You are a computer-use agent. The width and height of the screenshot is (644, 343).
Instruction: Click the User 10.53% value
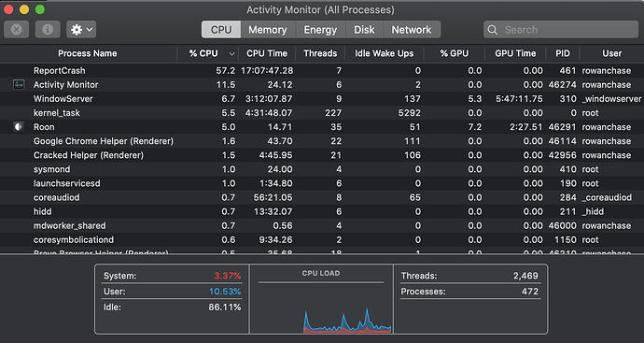pyautogui.click(x=225, y=292)
